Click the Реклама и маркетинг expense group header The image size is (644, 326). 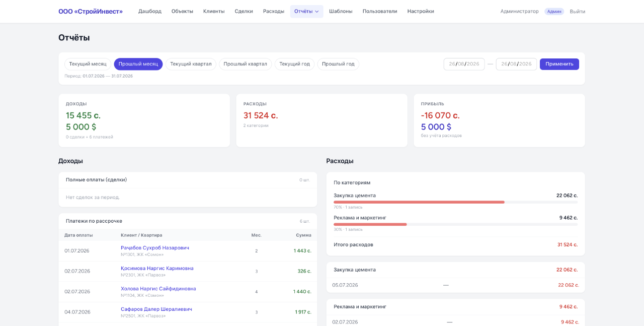click(x=455, y=307)
